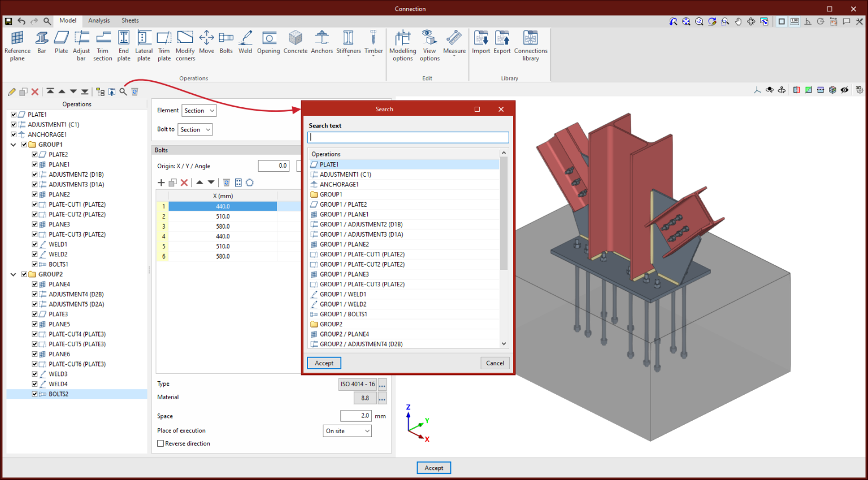Open the Anchors tool
The width and height of the screenshot is (868, 480).
pyautogui.click(x=322, y=42)
